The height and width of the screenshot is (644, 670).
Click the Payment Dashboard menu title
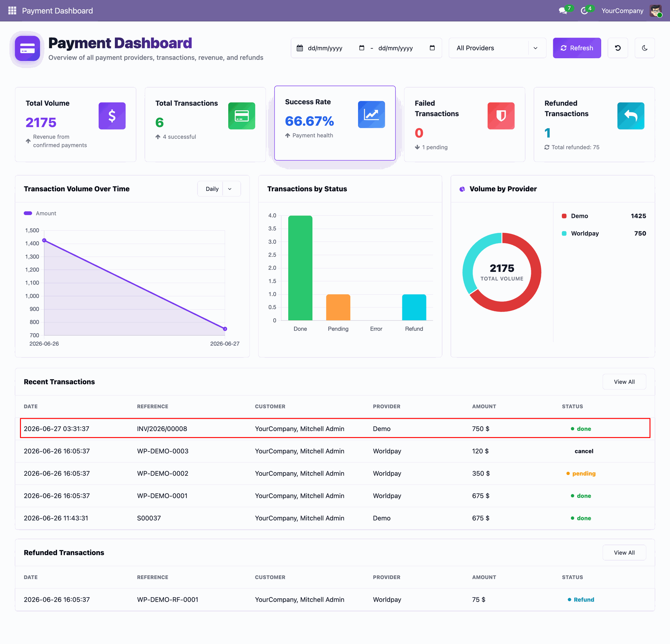[x=58, y=11]
